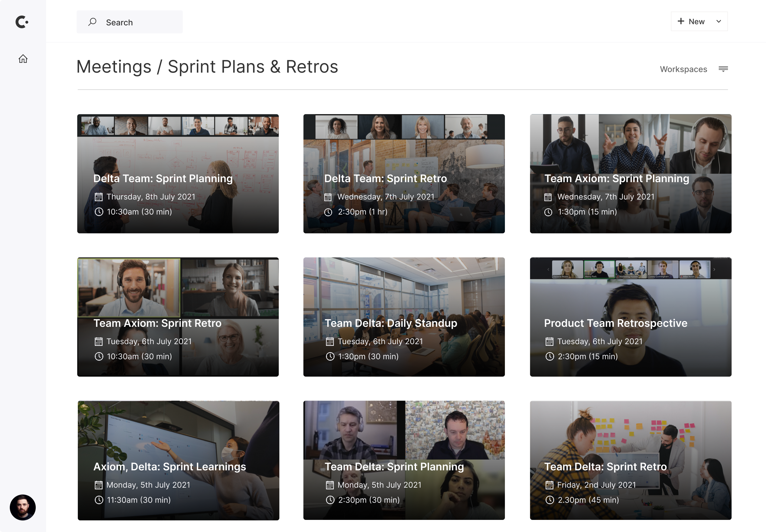Click the plus icon on New button

[x=681, y=21]
